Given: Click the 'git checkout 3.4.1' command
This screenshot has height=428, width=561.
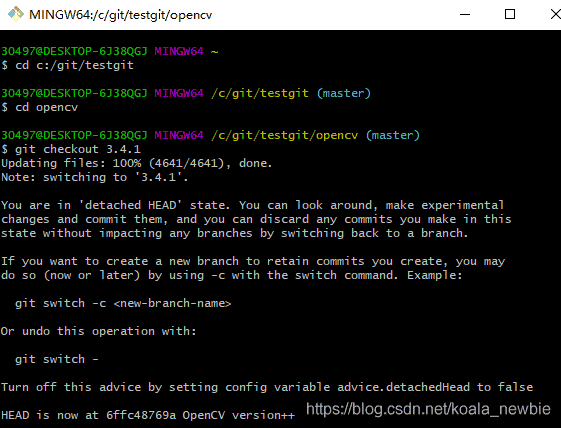Looking at the screenshot, I should tap(71, 149).
